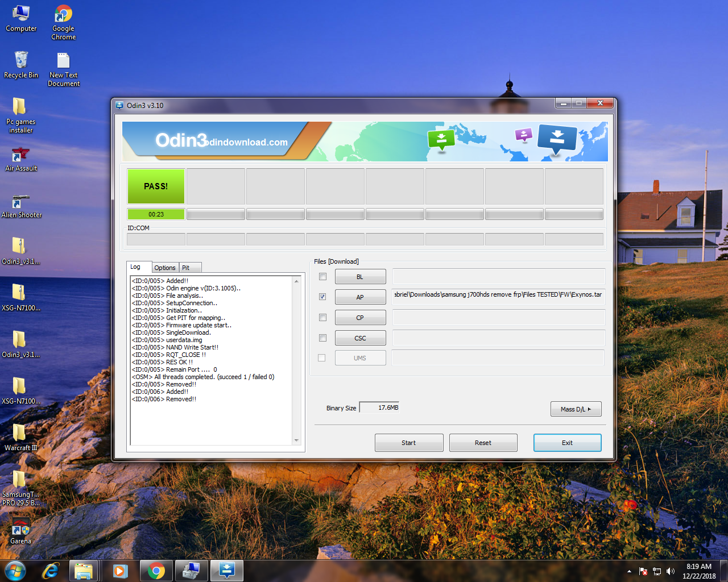
Task: Open the Alien Shooter desktop icon
Action: click(x=21, y=206)
